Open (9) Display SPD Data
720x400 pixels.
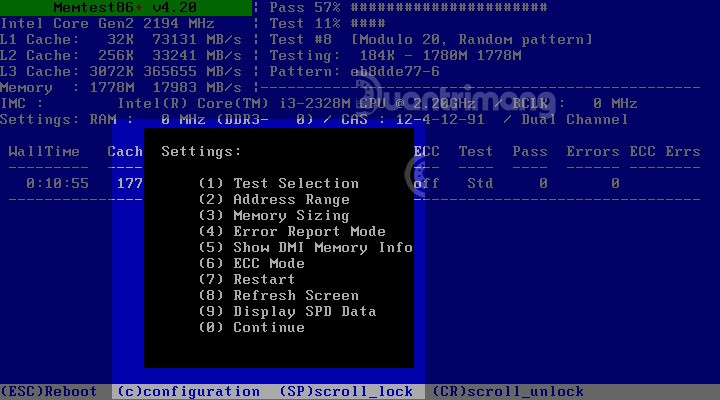coord(287,311)
